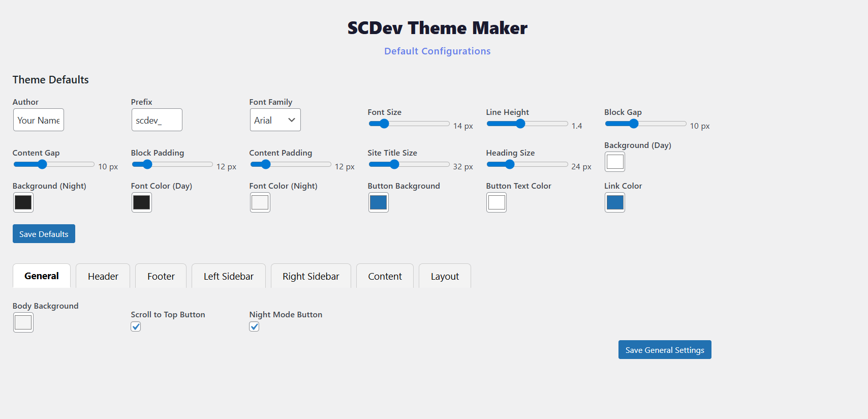The image size is (868, 419).
Task: Switch to the Header tab
Action: pos(103,276)
